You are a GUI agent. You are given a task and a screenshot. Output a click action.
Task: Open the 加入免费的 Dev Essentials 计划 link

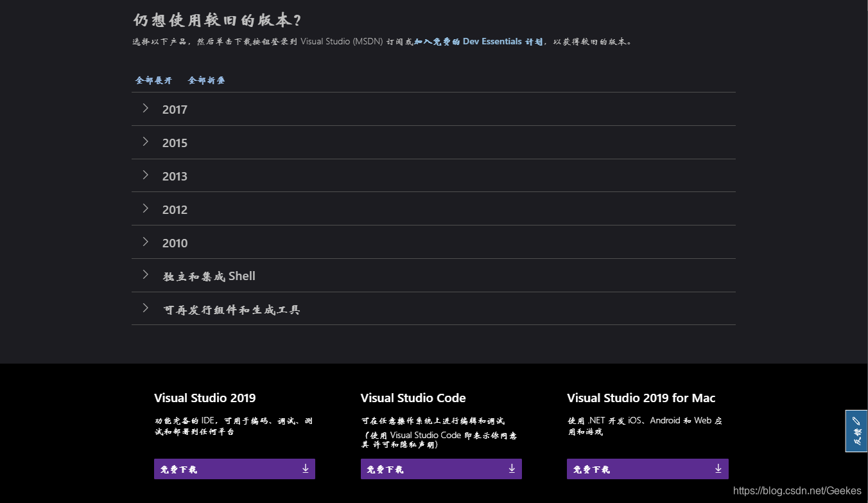point(478,42)
